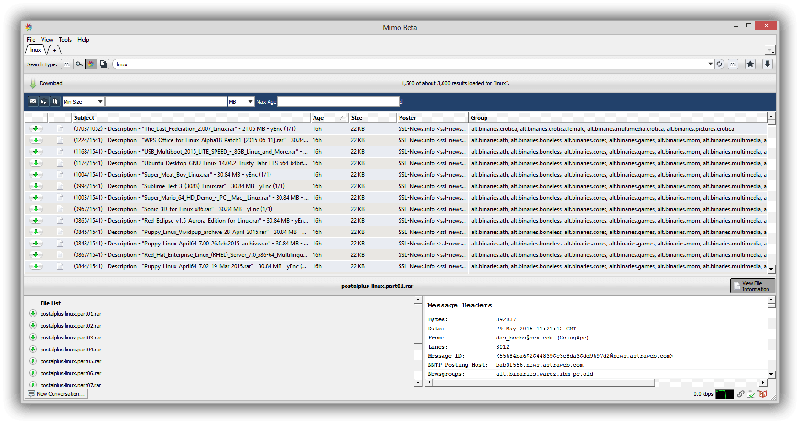Viewport: 800px width, 424px height.
Task: Sort results by Poster column
Action: 432,118
